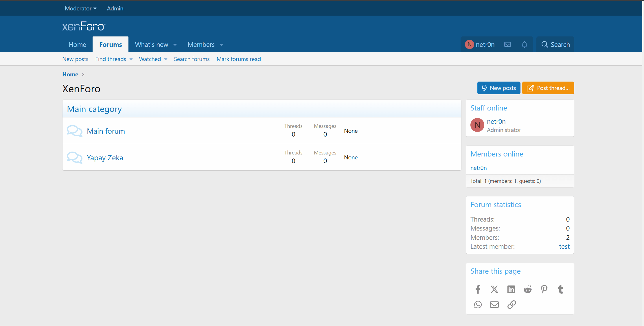Expand the Moderator dropdown menu

click(x=80, y=8)
